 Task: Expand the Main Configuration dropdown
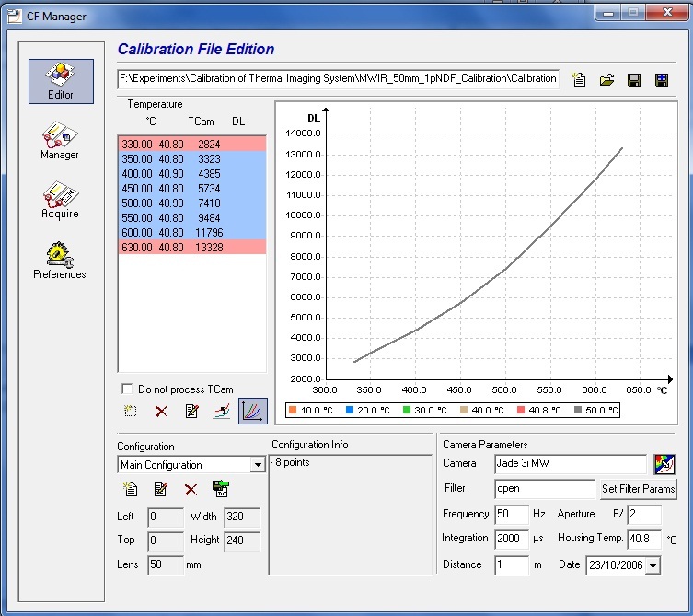pos(258,465)
